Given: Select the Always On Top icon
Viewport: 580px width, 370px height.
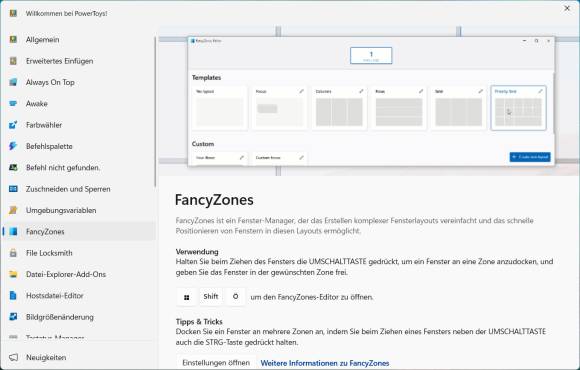Looking at the screenshot, I should (13, 82).
